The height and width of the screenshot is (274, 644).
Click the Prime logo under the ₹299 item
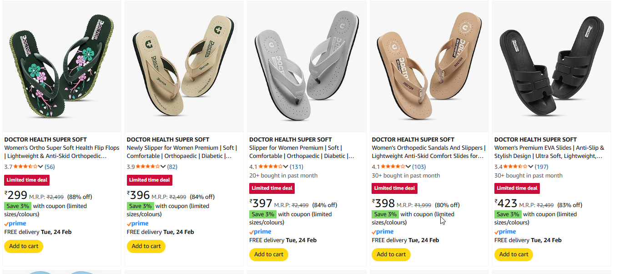coord(15,223)
